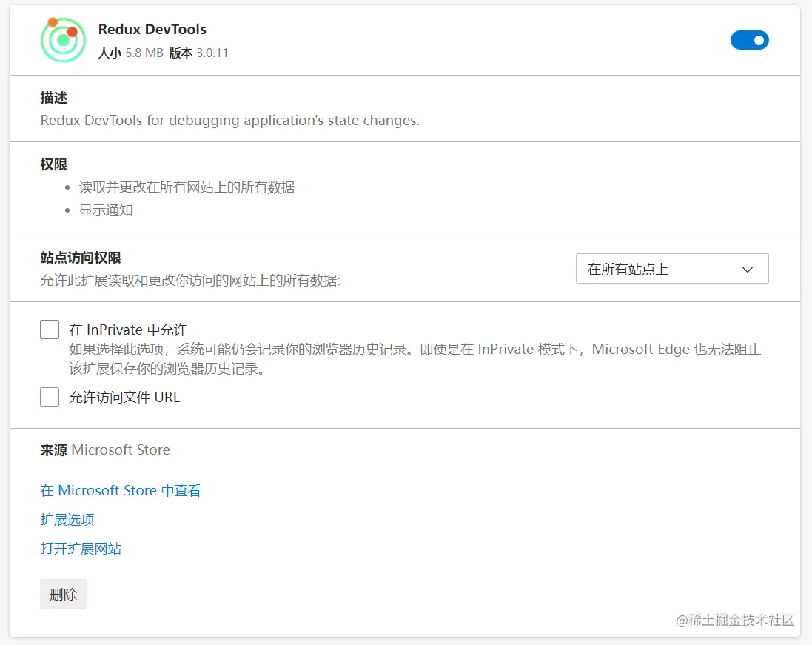The image size is (812, 645).
Task: Click the description text about debugging state changes
Action: tap(230, 120)
